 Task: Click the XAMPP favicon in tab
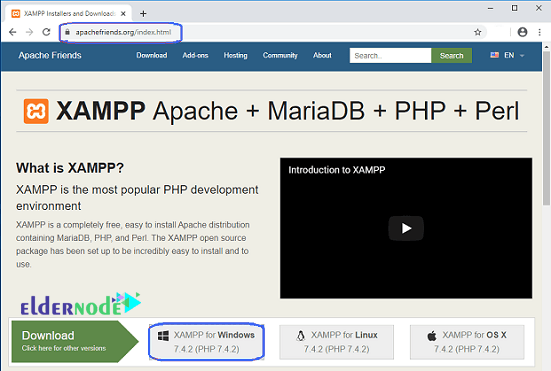[15, 14]
